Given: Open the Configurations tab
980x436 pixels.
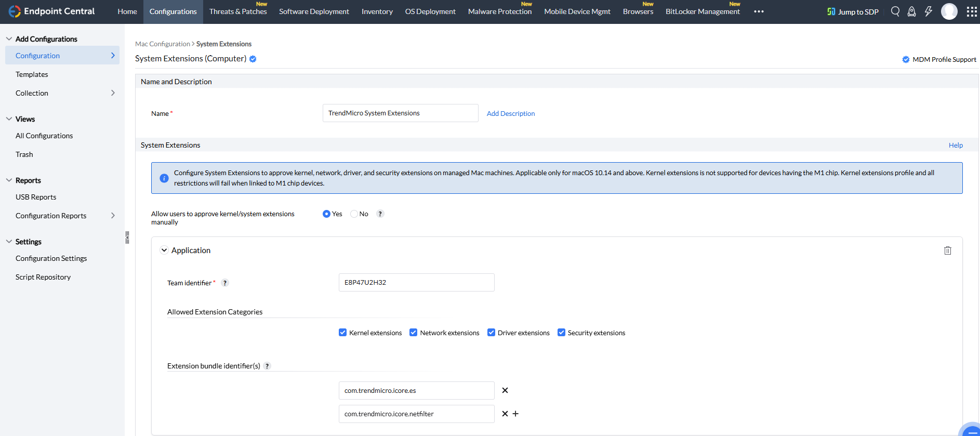Looking at the screenshot, I should pos(173,11).
